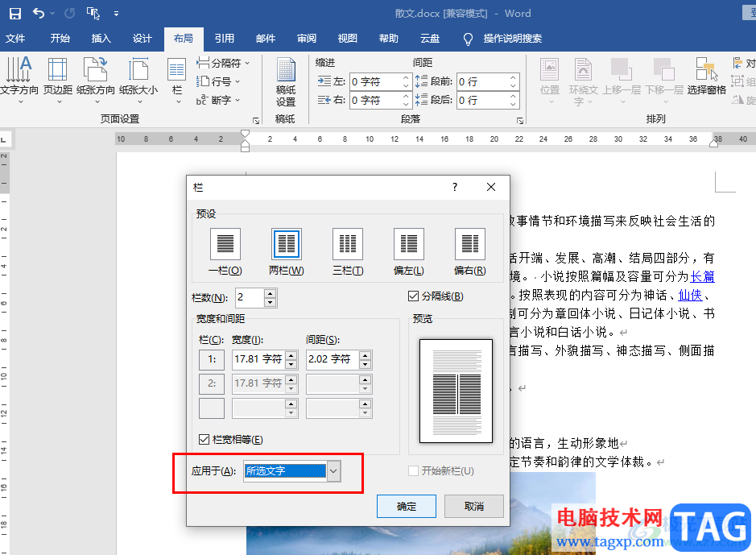Open the 栏 columns ribbon tool
The image size is (756, 555).
click(177, 81)
